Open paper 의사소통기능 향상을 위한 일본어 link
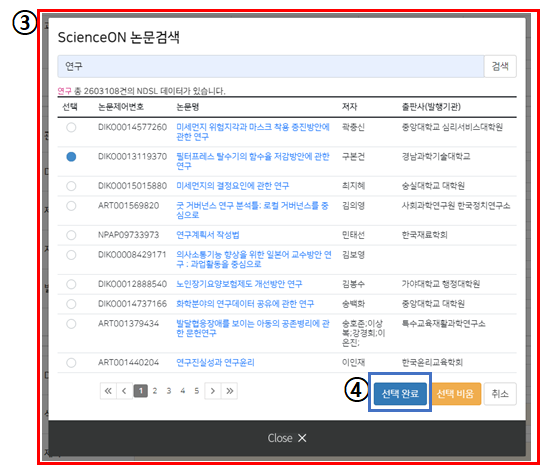 (x=254, y=259)
